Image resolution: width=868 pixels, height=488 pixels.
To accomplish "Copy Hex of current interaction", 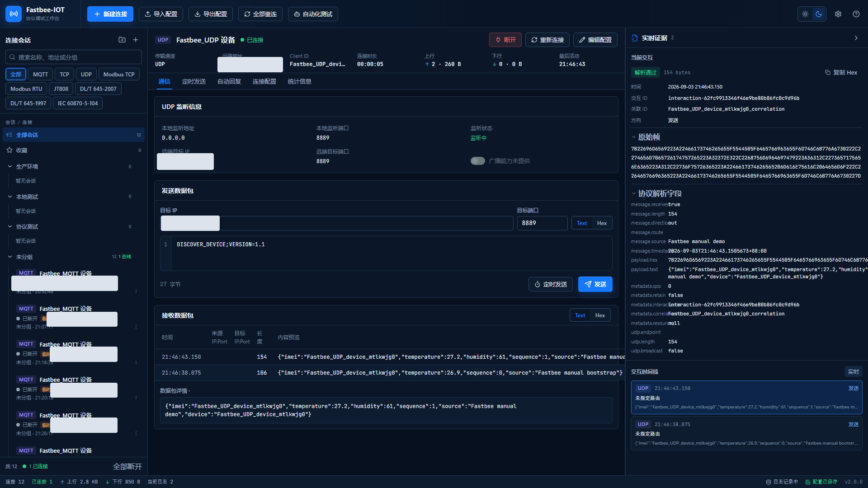I will 841,72.
